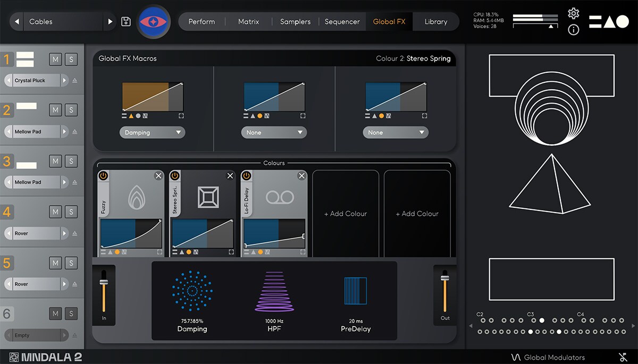This screenshot has height=364, width=638.
Task: Click the icon right of Global Modulators
Action: click(x=623, y=358)
